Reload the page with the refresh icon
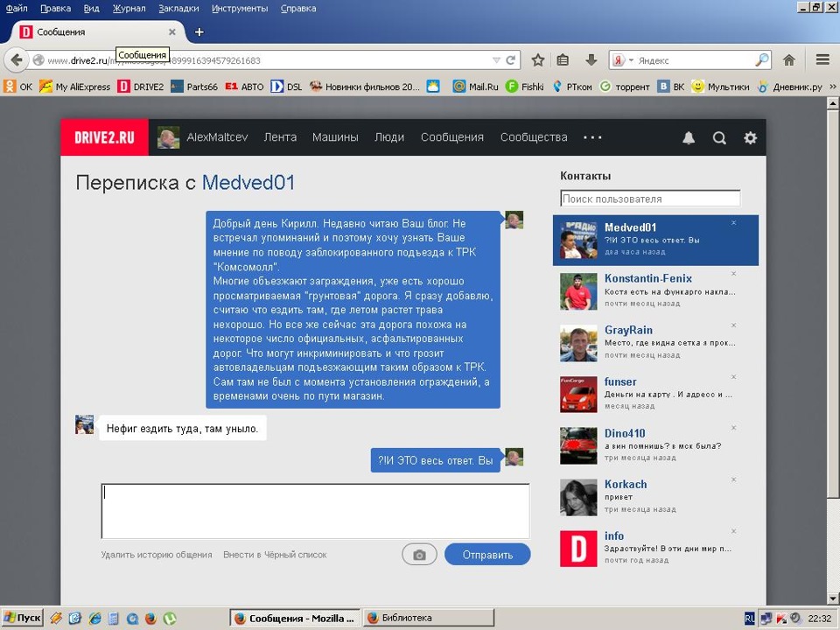Image resolution: width=840 pixels, height=630 pixels. (510, 60)
